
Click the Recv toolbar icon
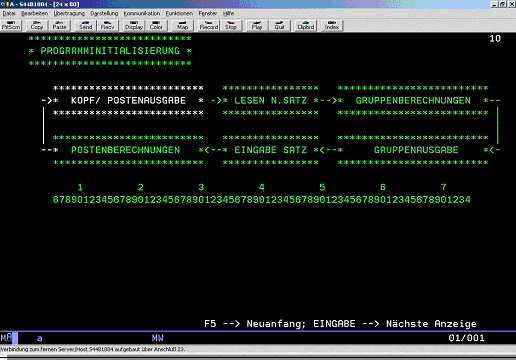click(x=107, y=26)
